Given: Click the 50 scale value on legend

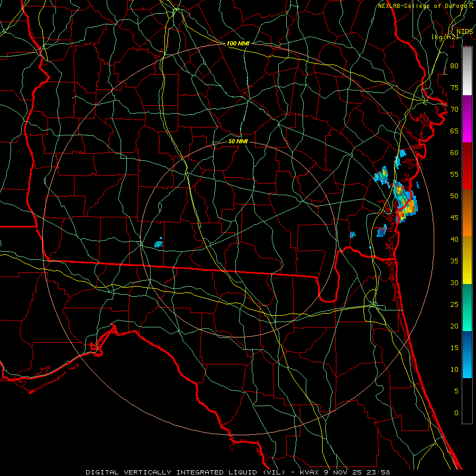Looking at the screenshot, I should pos(454,196).
